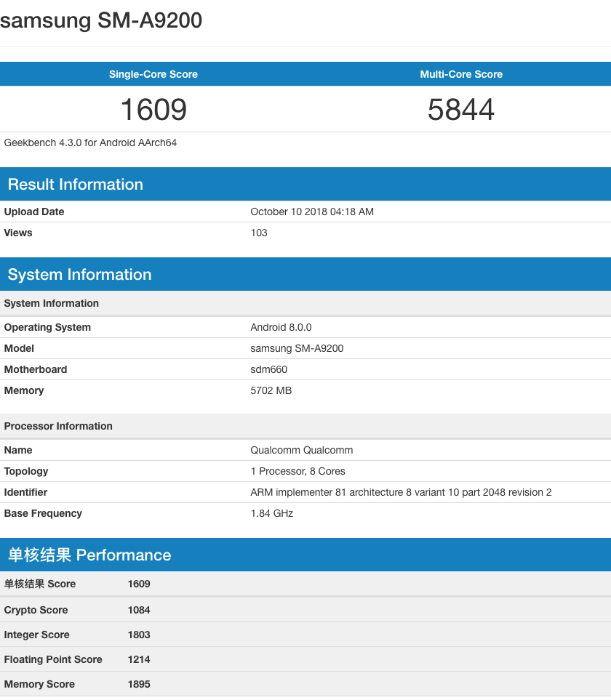
Task: Click the blue System Information section header
Action: (80, 275)
